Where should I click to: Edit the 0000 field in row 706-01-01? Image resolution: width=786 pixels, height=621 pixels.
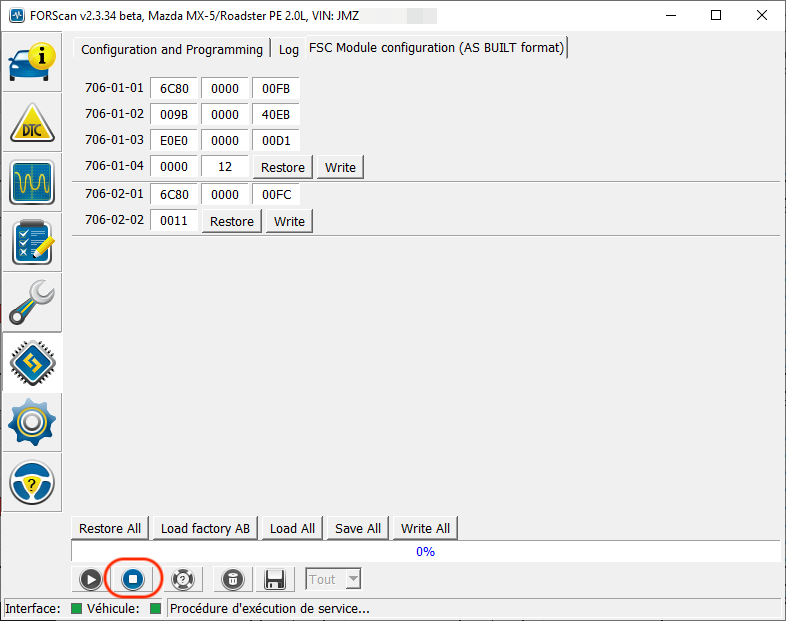pos(225,89)
